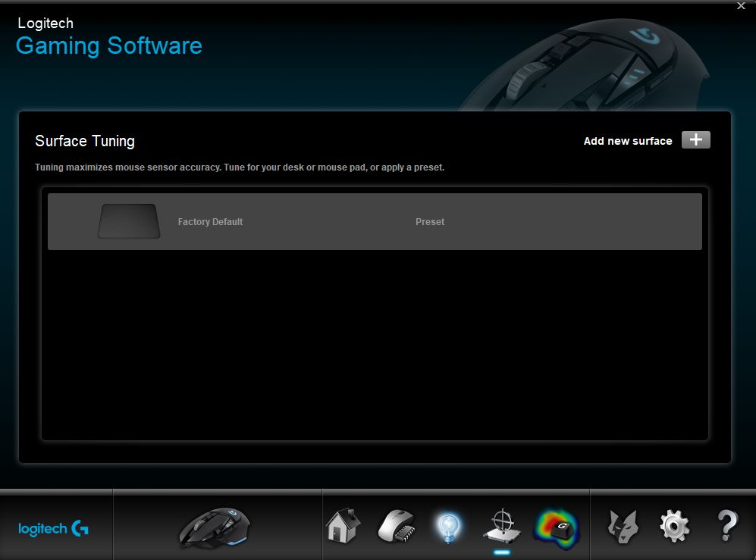Open settings gear icon
Image resolution: width=756 pixels, height=560 pixels.
(x=675, y=526)
